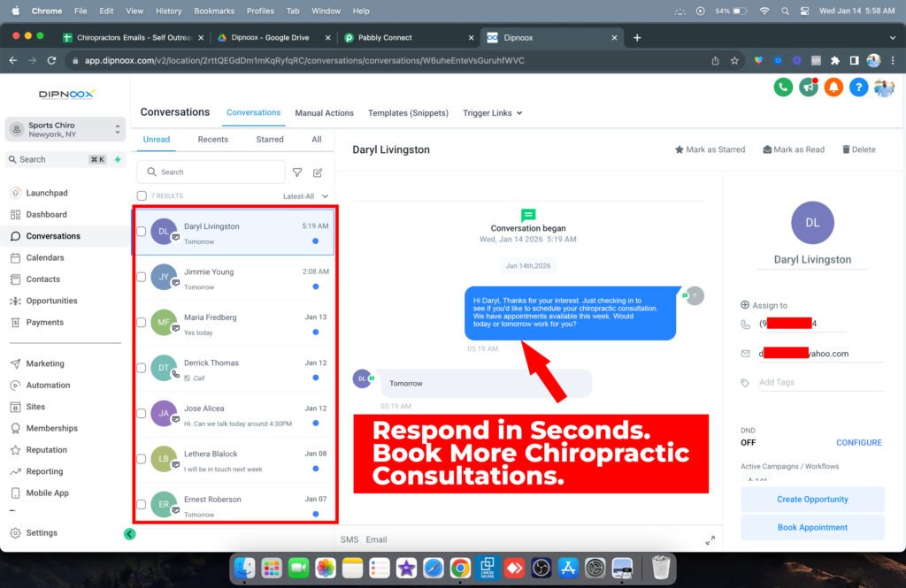Click Book Appointment button
The height and width of the screenshot is (588, 906).
[812, 527]
